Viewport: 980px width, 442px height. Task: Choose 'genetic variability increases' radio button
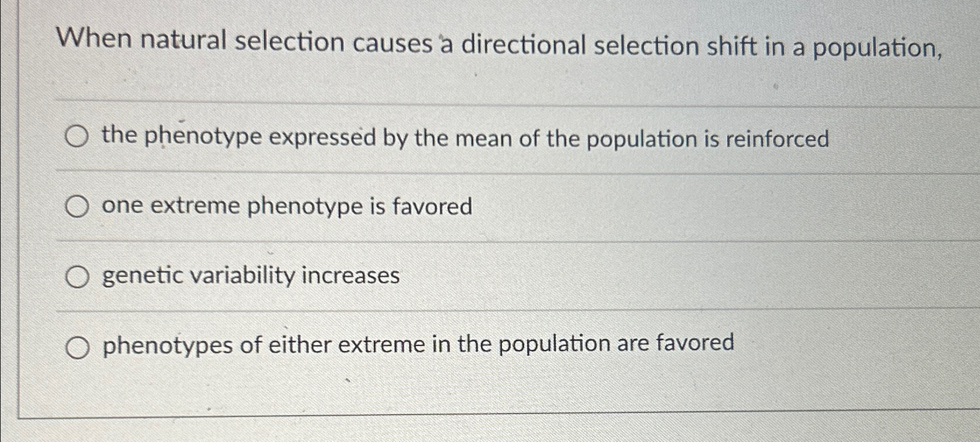coord(77,275)
